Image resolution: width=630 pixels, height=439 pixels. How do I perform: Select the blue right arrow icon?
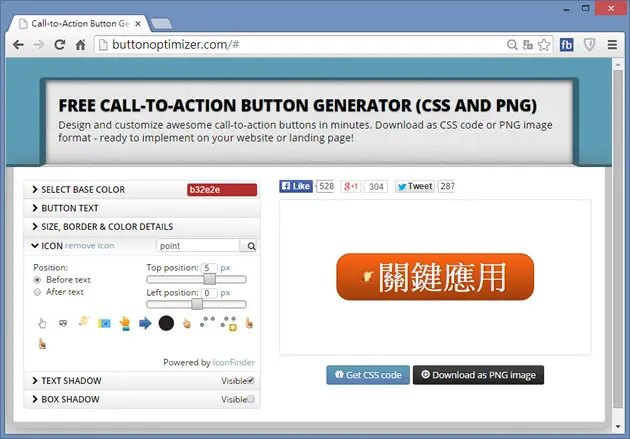coord(145,323)
